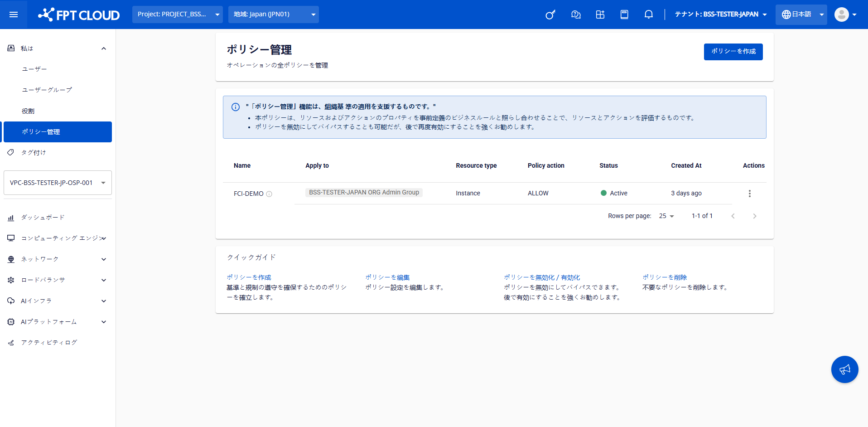Click the FPT Cloud logo
Screen dimensions: 868x427
pos(79,15)
